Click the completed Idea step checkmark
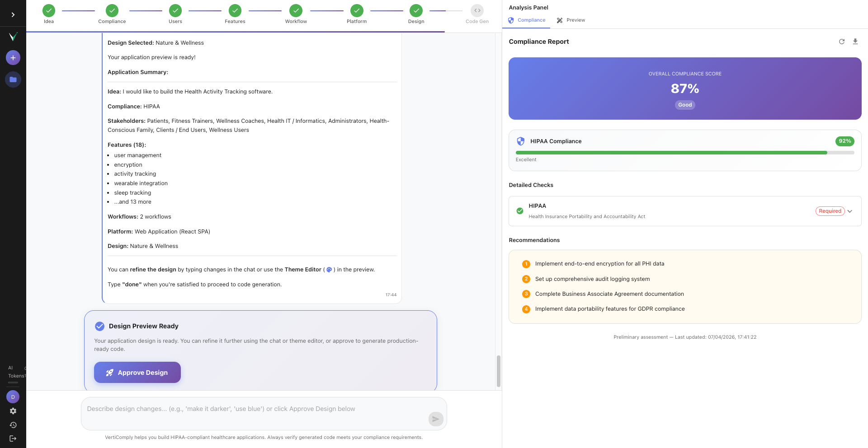 click(48, 10)
